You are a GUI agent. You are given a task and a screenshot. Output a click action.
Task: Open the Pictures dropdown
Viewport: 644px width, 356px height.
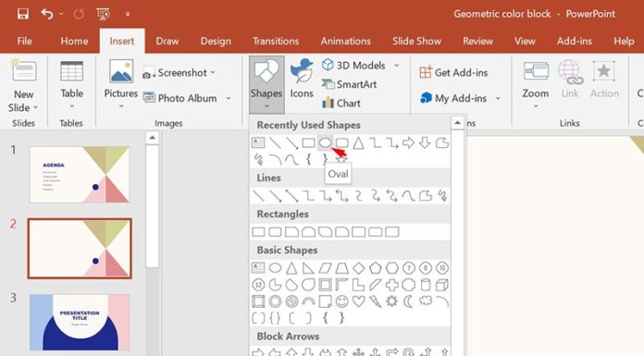tap(120, 85)
